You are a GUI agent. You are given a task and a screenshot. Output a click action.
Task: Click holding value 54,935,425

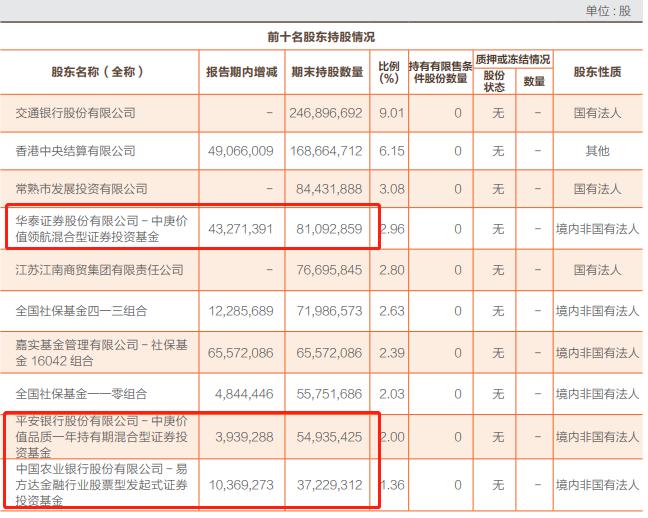point(329,437)
